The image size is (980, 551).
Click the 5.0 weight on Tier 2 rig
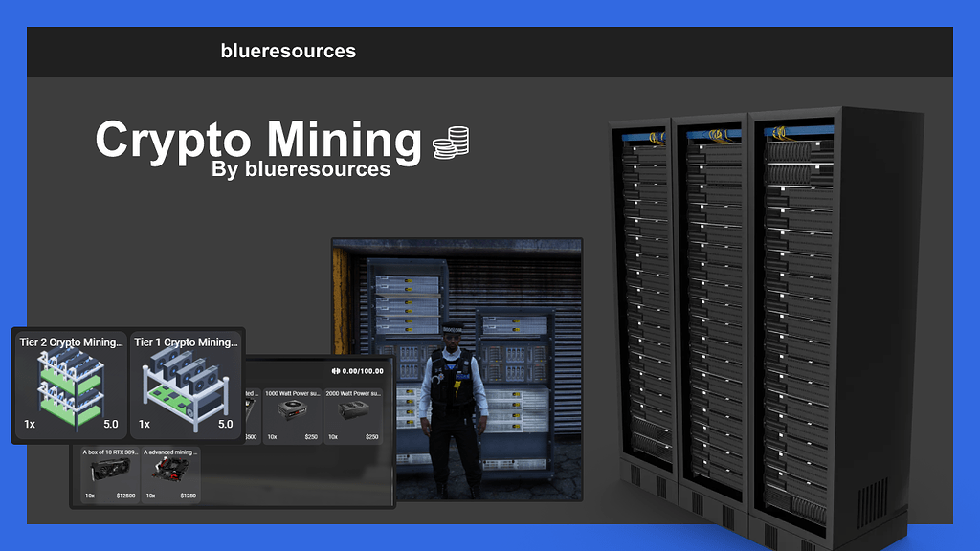(x=111, y=424)
